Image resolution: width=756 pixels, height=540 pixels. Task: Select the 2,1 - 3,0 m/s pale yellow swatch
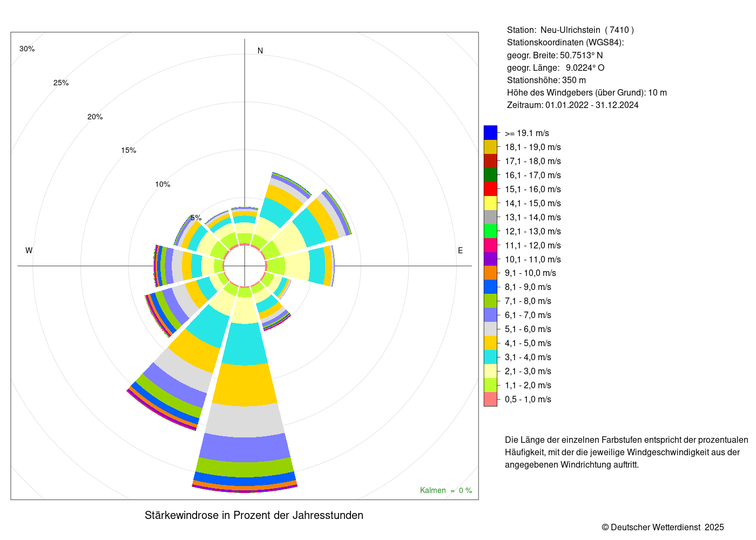(x=490, y=371)
